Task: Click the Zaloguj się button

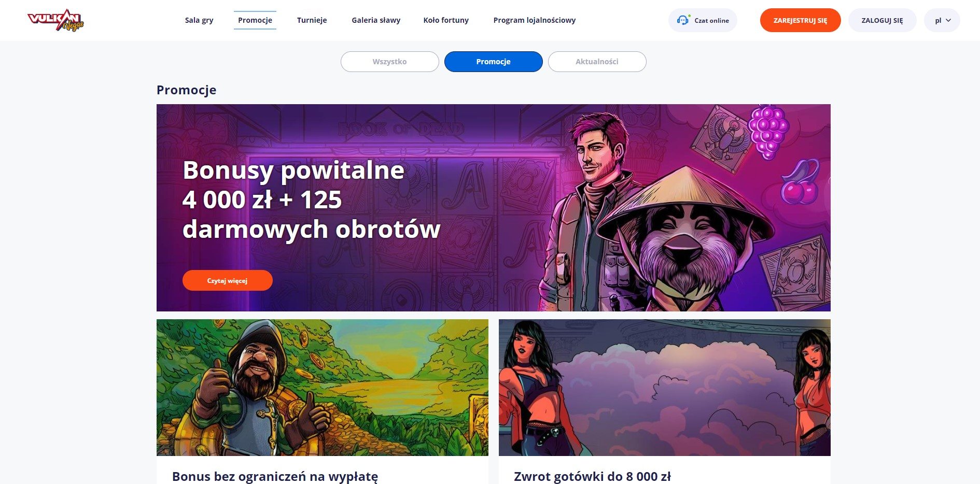Action: pyautogui.click(x=882, y=20)
